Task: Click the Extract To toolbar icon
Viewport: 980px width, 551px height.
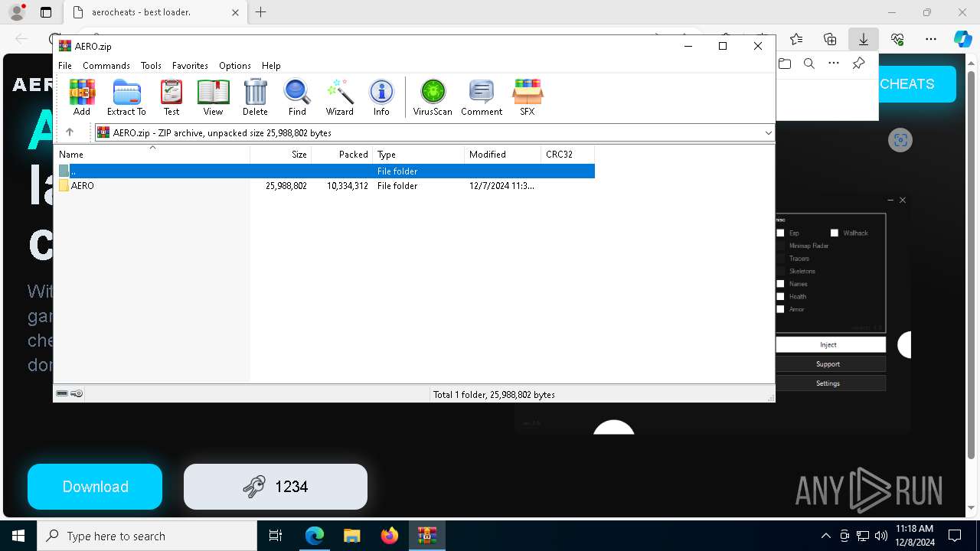Action: click(126, 97)
